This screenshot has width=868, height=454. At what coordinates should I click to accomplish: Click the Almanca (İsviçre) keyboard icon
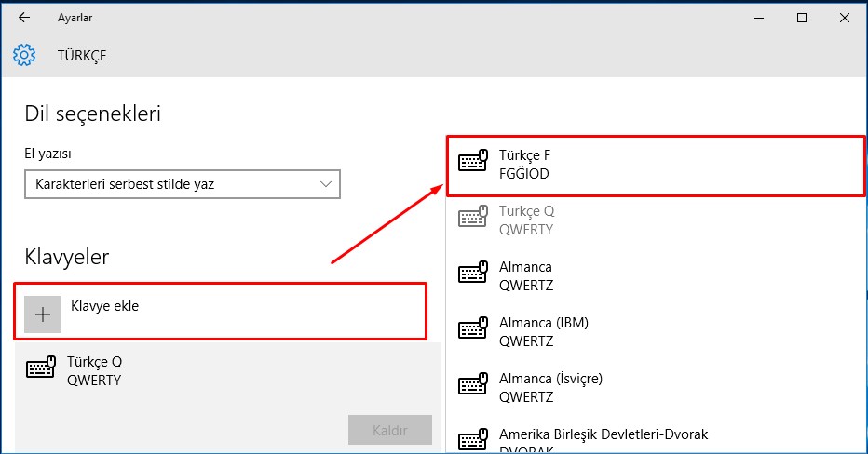tap(473, 386)
